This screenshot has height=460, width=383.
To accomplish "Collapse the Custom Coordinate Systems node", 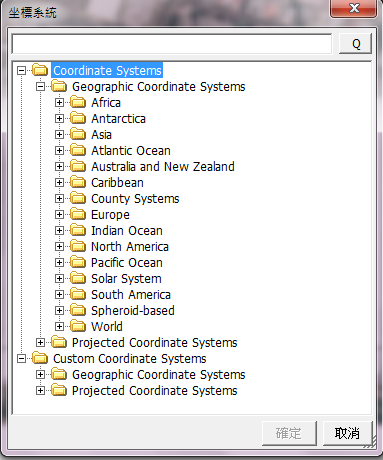I will [21, 358].
